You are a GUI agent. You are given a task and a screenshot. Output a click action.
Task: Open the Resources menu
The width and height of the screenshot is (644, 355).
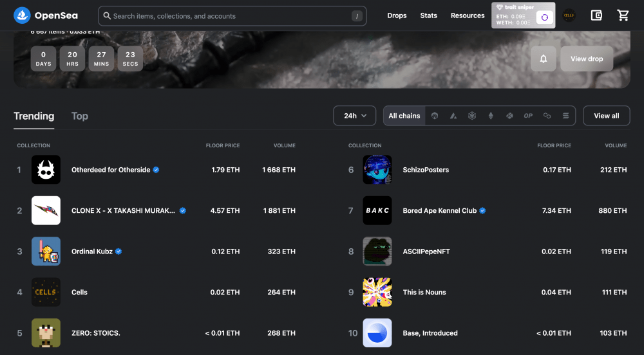point(468,15)
